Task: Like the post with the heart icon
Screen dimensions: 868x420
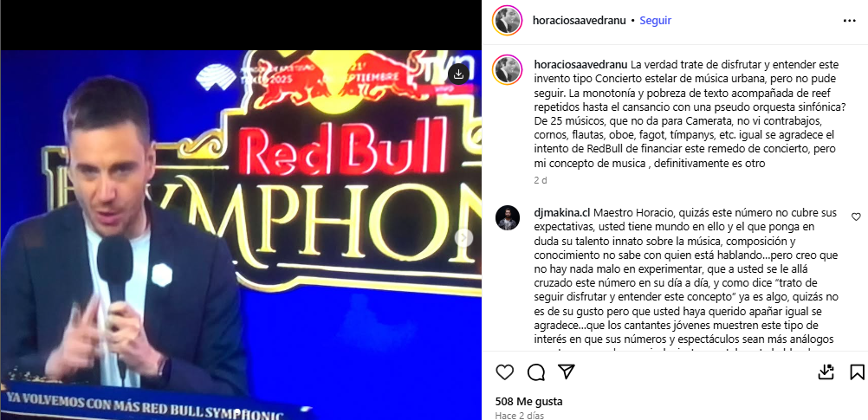Action: 504,372
